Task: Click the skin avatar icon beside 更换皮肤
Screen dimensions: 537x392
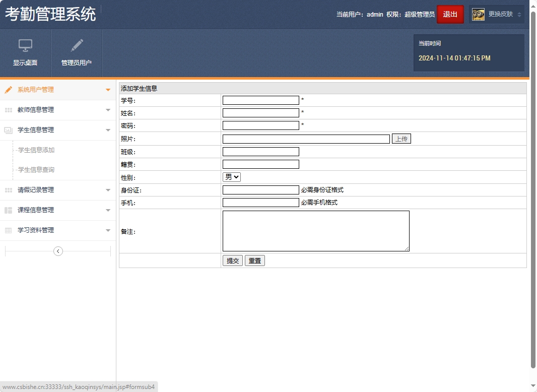Action: [478, 15]
